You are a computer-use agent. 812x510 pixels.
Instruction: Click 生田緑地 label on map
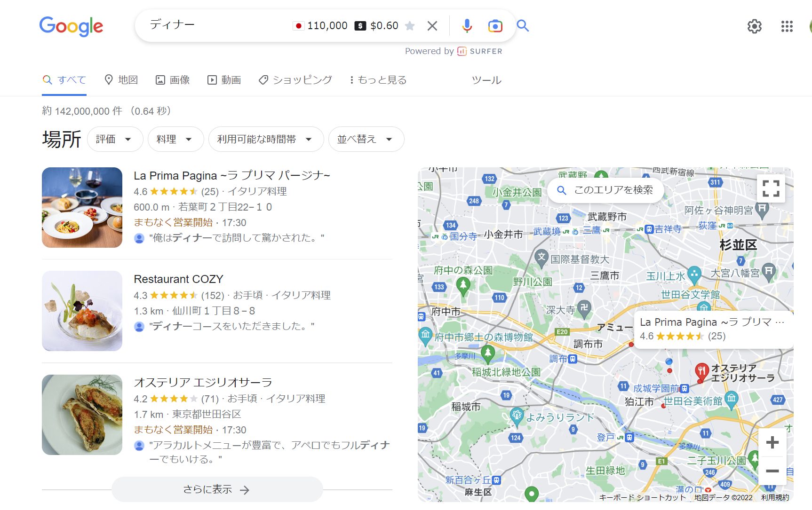[x=605, y=471]
